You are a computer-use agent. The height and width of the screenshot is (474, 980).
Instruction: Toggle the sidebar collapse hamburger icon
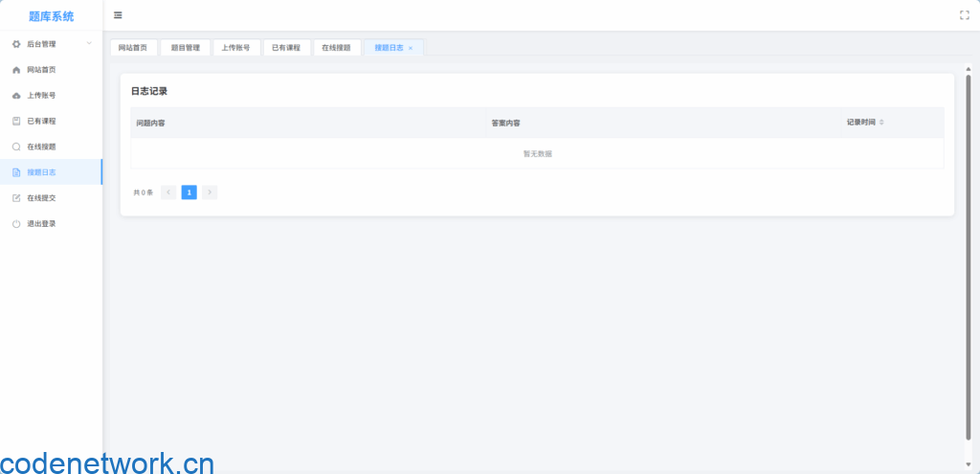point(118,15)
